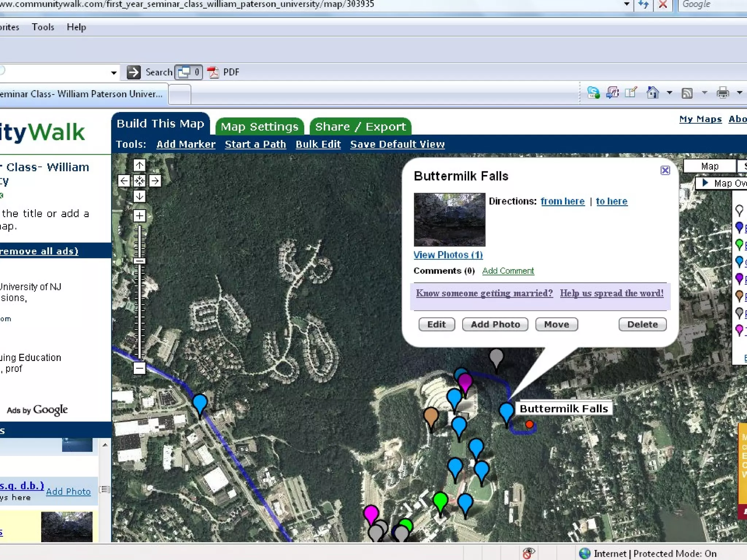Switch to the Map Settings tab
Viewport: 747px width, 560px height.
point(259,127)
